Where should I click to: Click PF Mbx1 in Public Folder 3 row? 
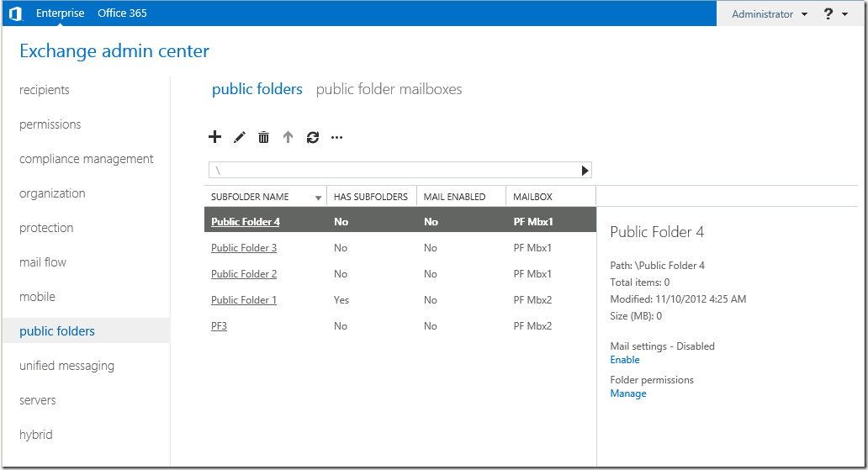(532, 247)
